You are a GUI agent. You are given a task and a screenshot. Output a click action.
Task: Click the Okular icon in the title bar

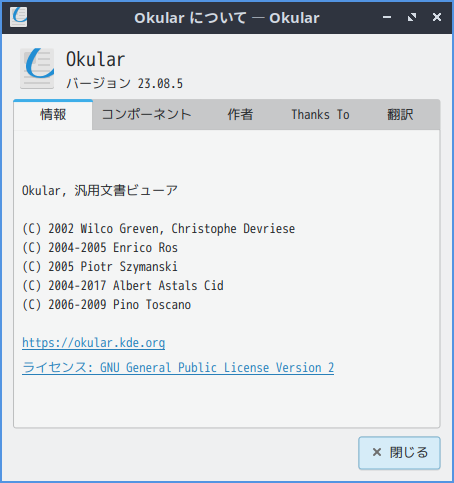[19, 17]
